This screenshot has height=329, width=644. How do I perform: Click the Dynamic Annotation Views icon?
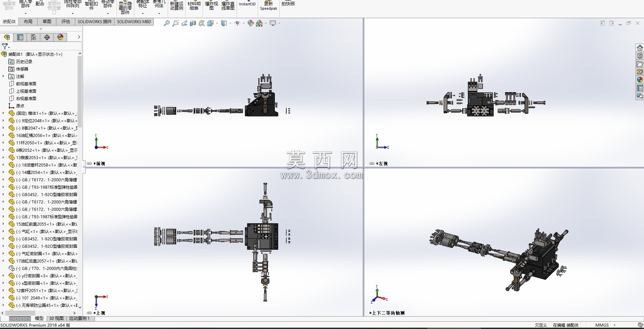pos(202,23)
